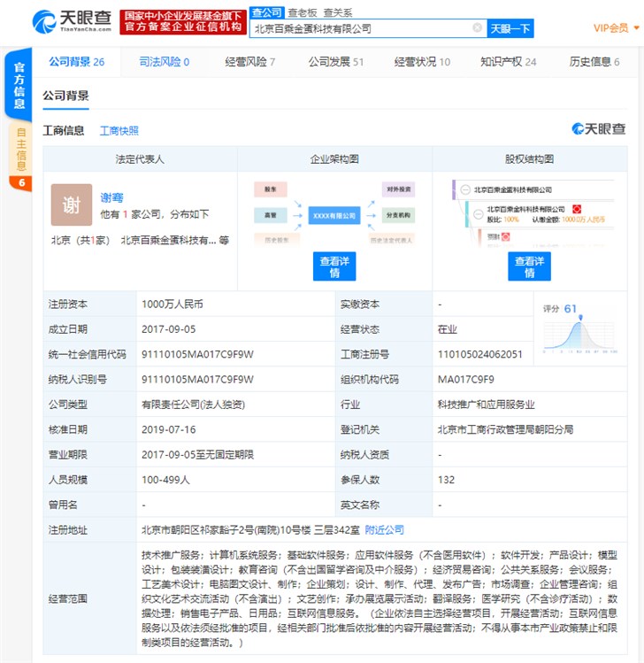View details of 企业架构图
This screenshot has height=663, width=644.
click(334, 266)
